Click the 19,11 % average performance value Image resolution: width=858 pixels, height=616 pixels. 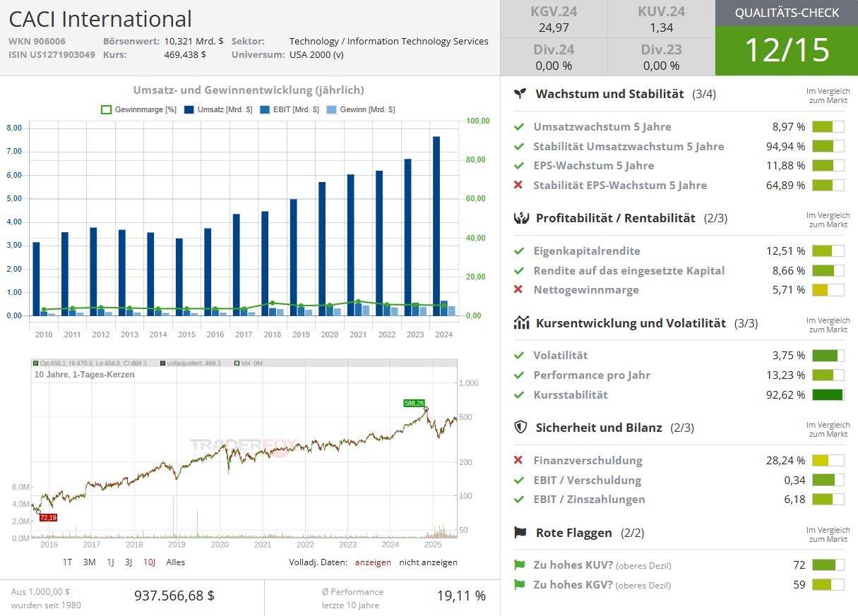[461, 596]
